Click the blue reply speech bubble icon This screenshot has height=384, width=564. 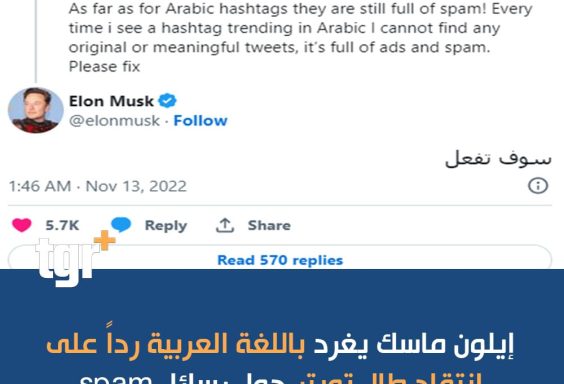point(121,224)
